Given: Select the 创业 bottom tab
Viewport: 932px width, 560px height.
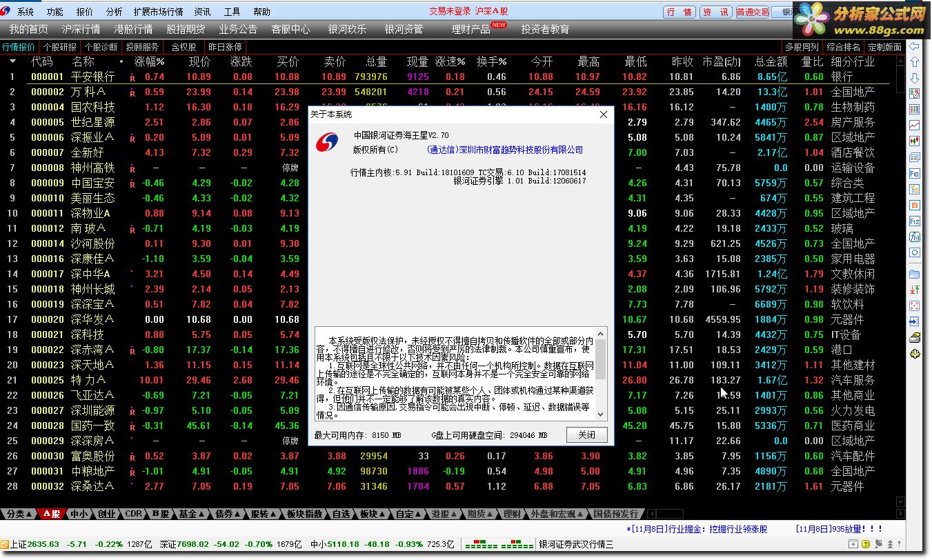Looking at the screenshot, I should click(107, 514).
